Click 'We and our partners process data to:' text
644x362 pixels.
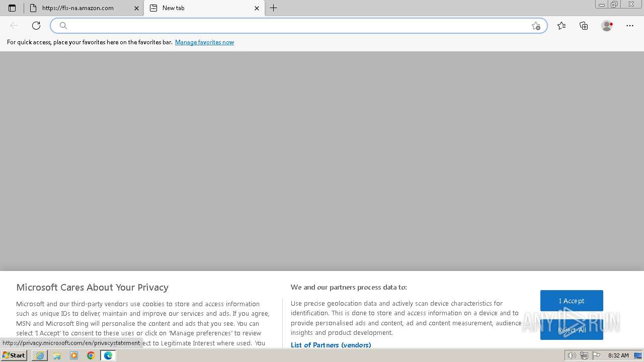349,287
